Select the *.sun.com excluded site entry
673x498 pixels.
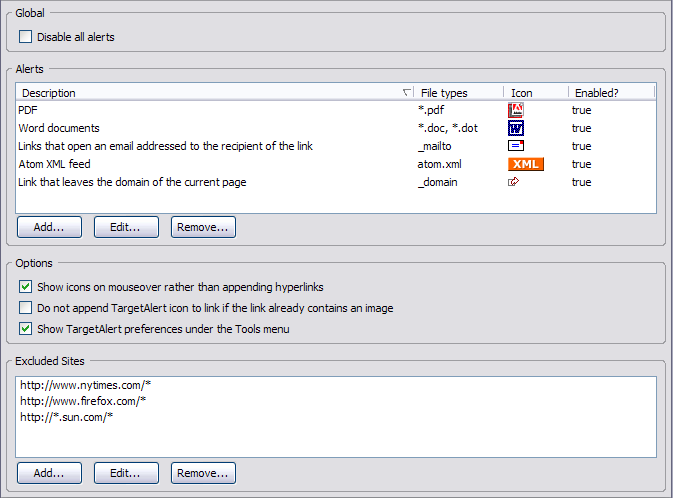[67, 417]
